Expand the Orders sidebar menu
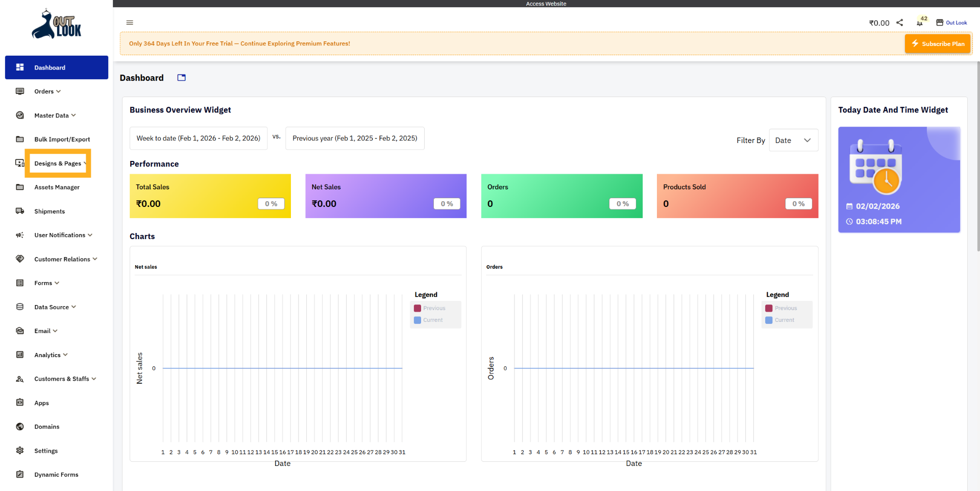Screen dimensions: 980x491 click(47, 91)
